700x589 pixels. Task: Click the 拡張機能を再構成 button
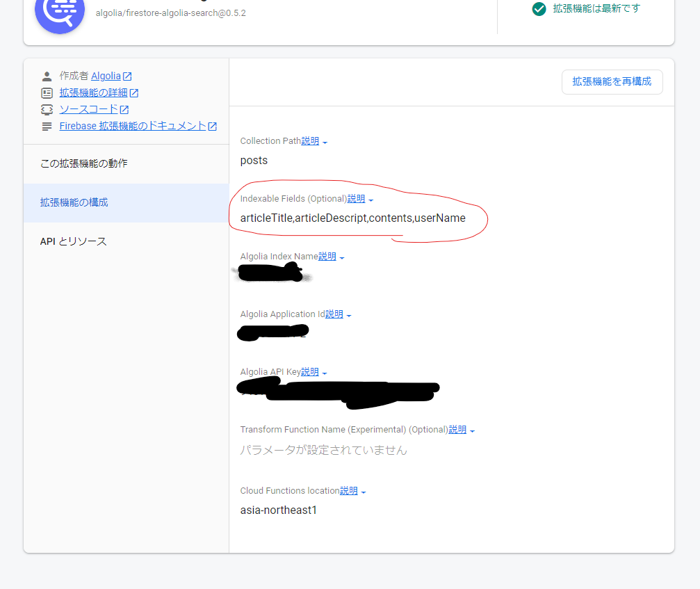click(612, 81)
